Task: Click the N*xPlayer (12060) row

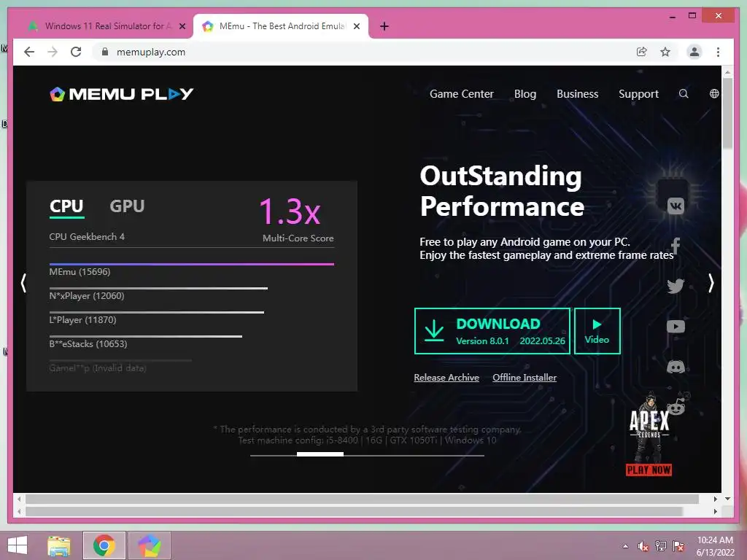Action: [x=158, y=294]
